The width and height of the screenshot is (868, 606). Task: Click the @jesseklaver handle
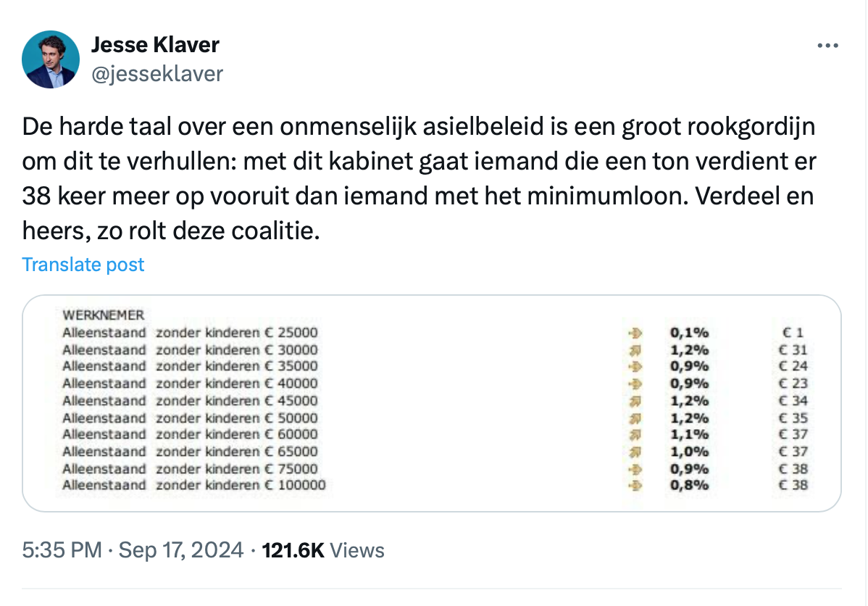click(157, 73)
